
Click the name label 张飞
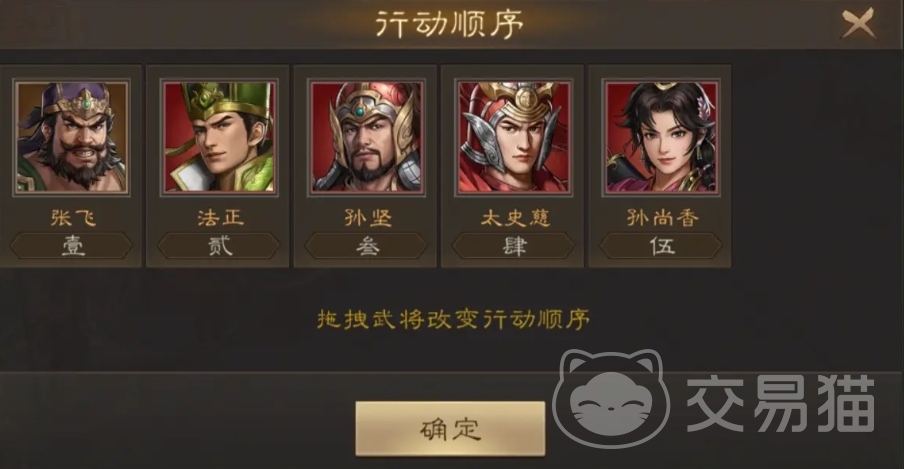pyautogui.click(x=73, y=217)
